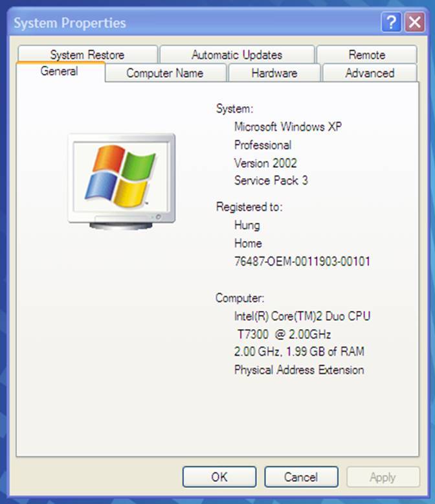Viewport: 435px width, 504px height.
Task: Select the Remote tab
Action: click(366, 55)
